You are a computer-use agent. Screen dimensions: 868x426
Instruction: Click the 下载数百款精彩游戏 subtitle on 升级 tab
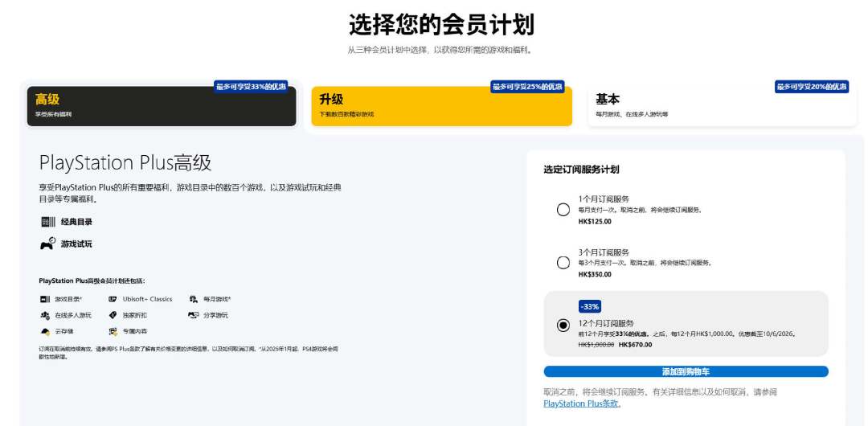coord(346,115)
